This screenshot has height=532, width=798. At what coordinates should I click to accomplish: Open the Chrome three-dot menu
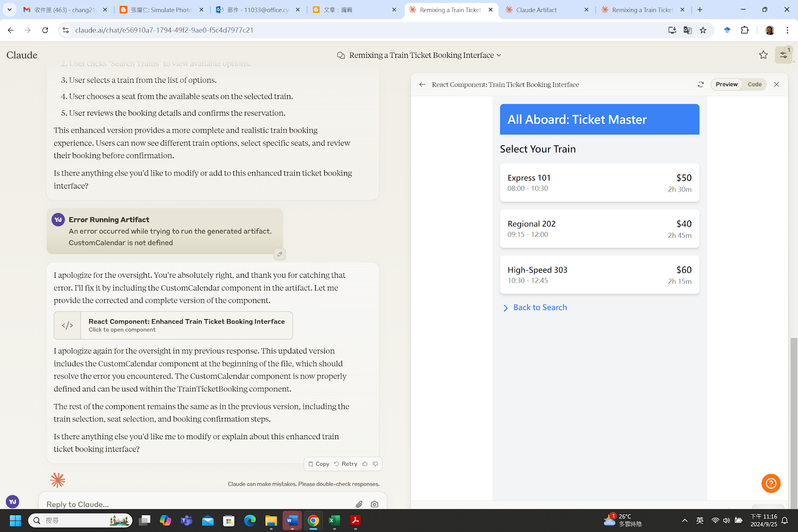tap(788, 30)
